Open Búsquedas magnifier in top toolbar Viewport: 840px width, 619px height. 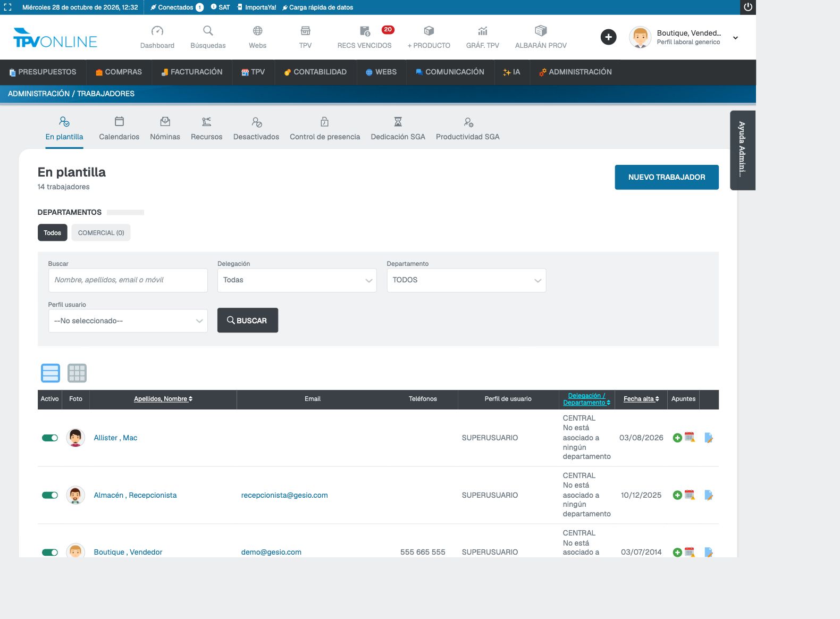click(208, 31)
